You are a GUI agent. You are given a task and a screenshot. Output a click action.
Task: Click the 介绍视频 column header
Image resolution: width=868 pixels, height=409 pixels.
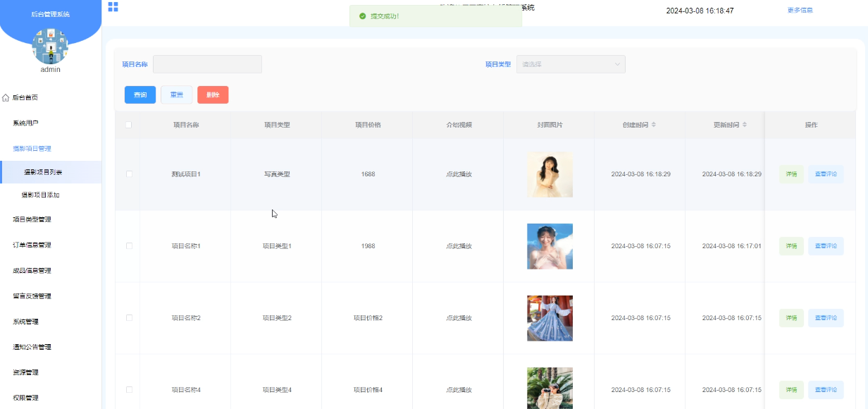(x=459, y=125)
